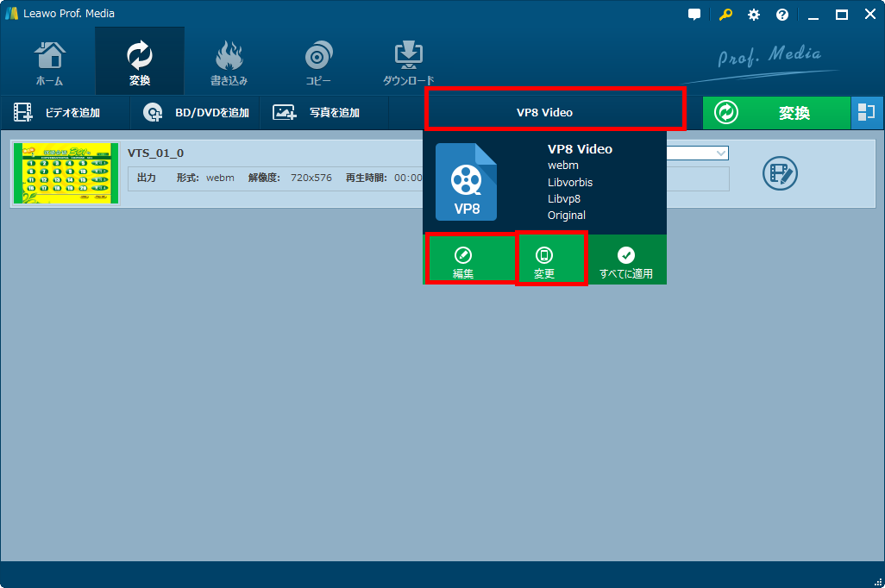The image size is (885, 588).
Task: Maximize the Leawo window
Action: pos(842,16)
